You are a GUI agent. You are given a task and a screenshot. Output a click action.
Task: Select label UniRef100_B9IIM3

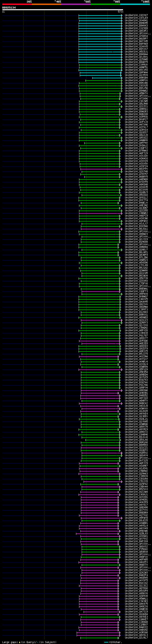pos(137,70)
